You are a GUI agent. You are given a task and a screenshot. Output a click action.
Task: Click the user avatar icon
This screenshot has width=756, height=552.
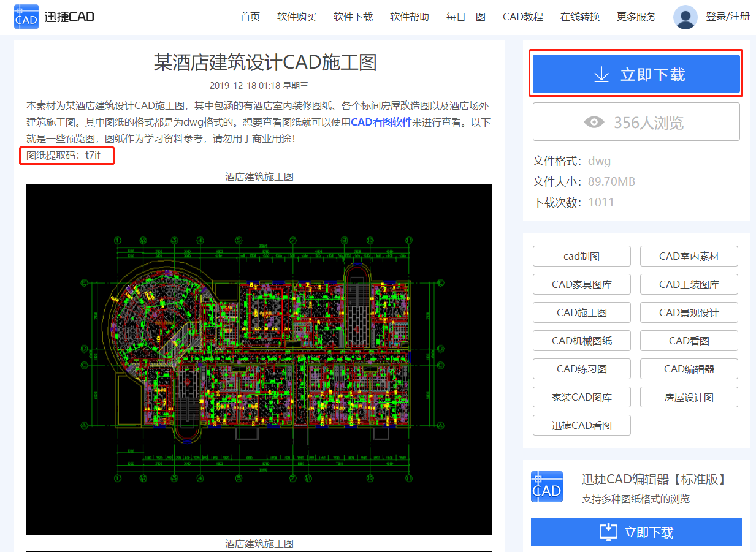[x=685, y=17]
